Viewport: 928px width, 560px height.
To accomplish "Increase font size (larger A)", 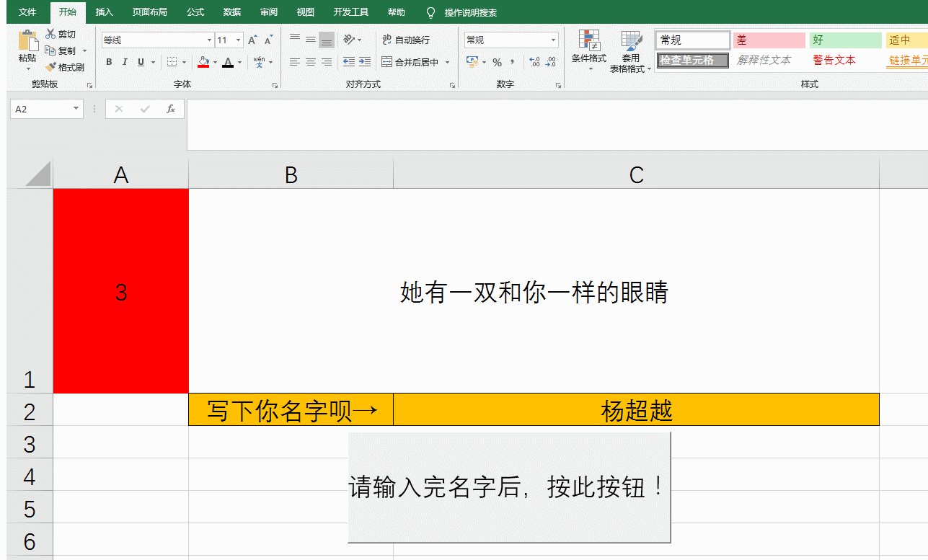I will click(x=252, y=40).
